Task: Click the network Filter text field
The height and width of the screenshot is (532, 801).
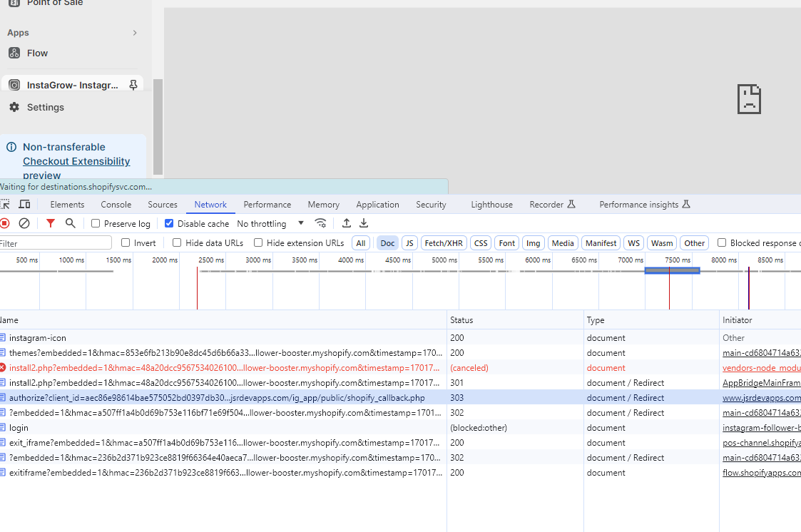Action: pos(55,243)
